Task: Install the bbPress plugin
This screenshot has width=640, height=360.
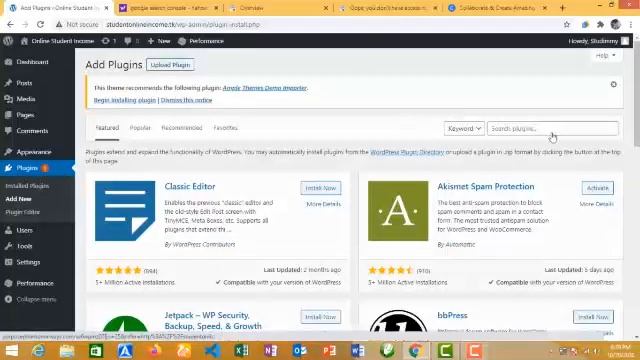Action: (x=593, y=317)
